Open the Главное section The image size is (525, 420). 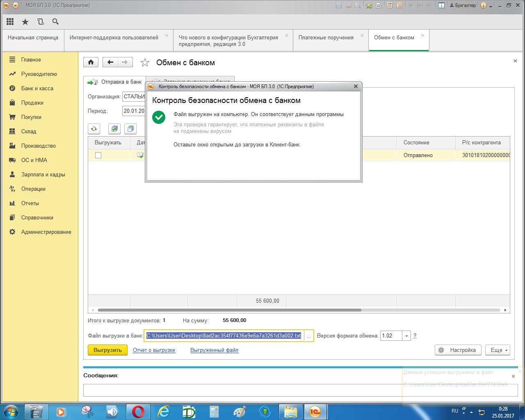[31, 59]
